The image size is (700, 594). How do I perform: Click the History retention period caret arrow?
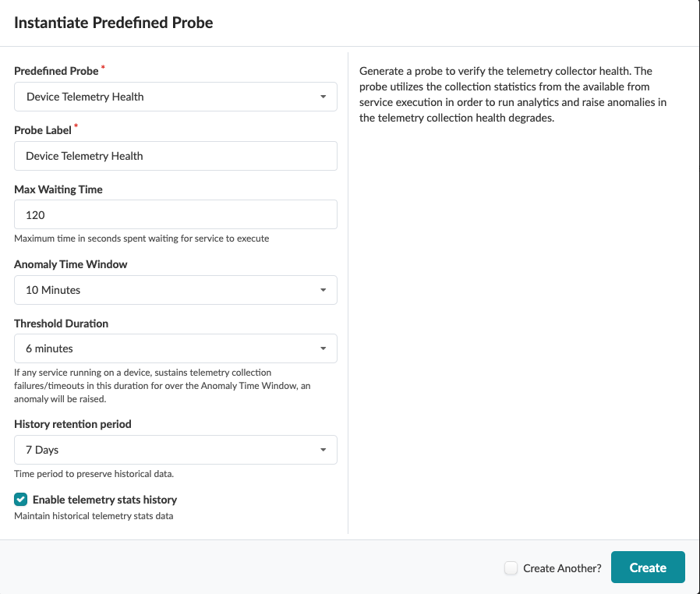click(323, 450)
